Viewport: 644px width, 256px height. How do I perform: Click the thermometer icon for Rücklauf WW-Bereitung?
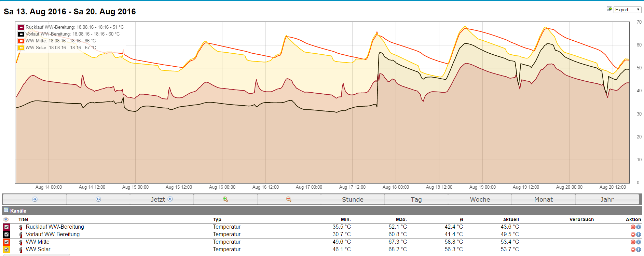pyautogui.click(x=21, y=227)
